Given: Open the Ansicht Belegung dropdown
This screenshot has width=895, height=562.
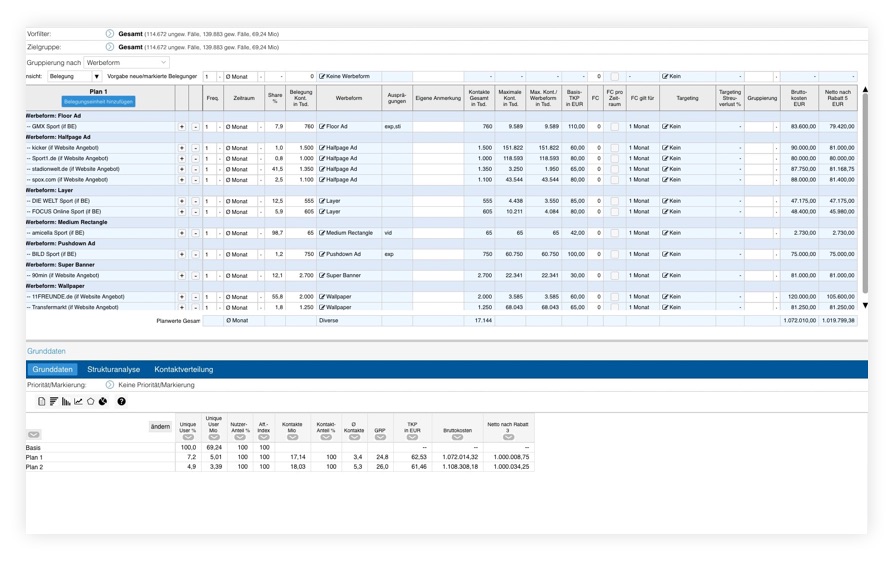Looking at the screenshot, I should (x=74, y=76).
